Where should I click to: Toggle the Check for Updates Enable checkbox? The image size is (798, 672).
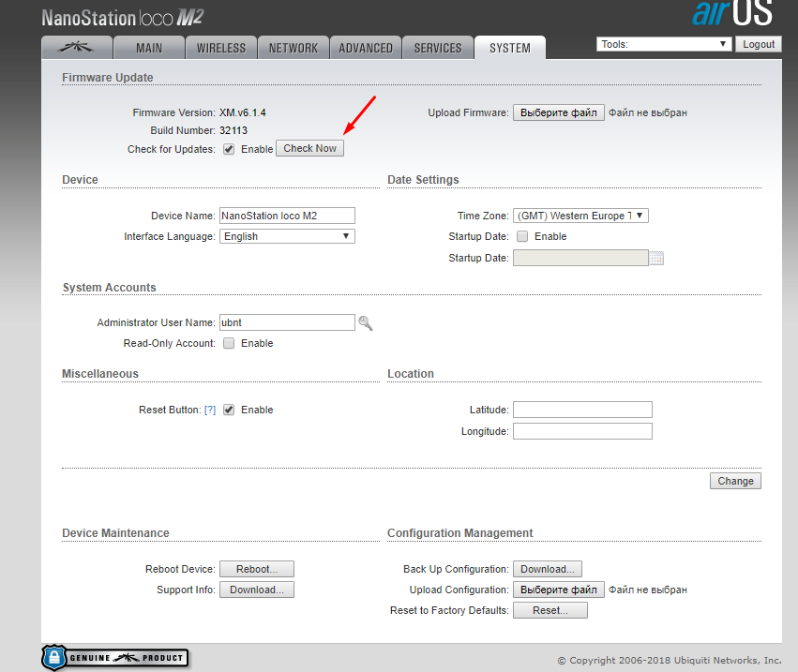tap(229, 149)
